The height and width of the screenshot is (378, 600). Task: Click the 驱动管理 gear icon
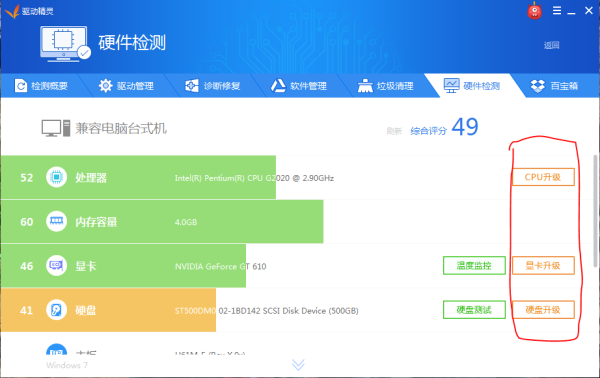tap(106, 86)
